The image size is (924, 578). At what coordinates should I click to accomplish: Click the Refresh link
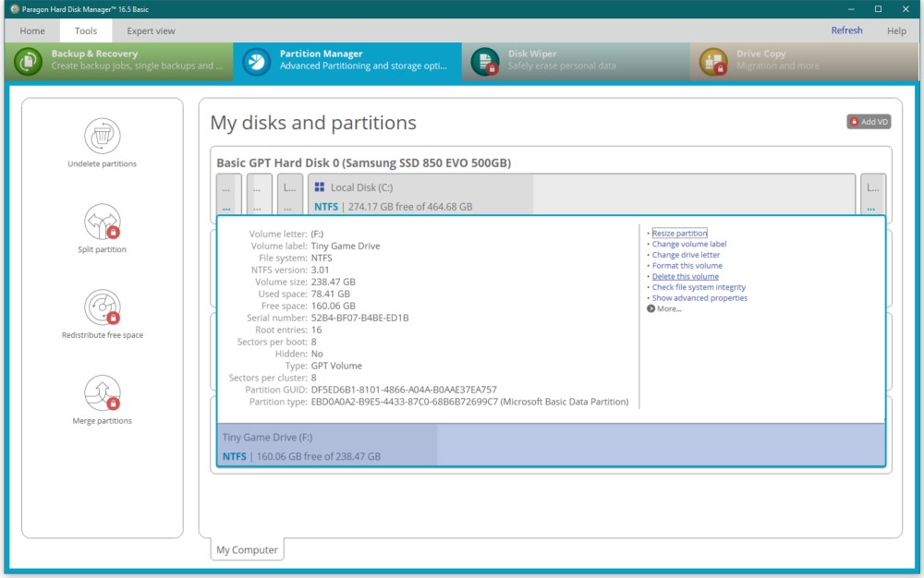point(846,30)
